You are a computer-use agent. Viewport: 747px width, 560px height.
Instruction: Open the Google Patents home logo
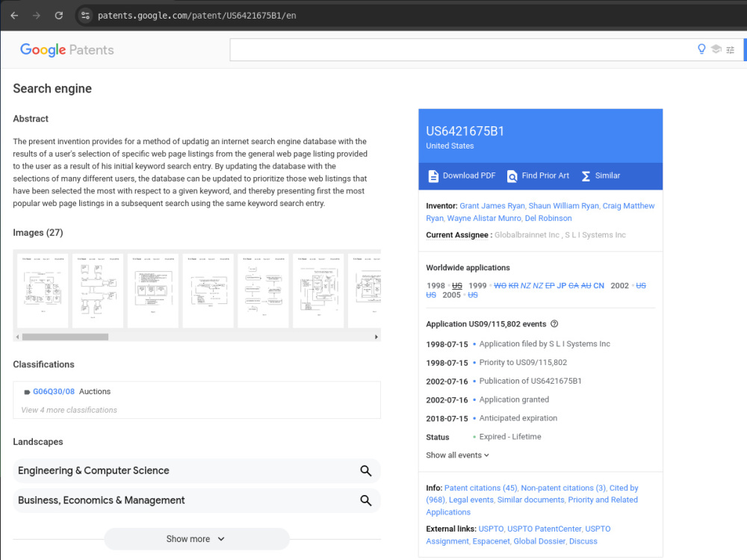click(66, 49)
